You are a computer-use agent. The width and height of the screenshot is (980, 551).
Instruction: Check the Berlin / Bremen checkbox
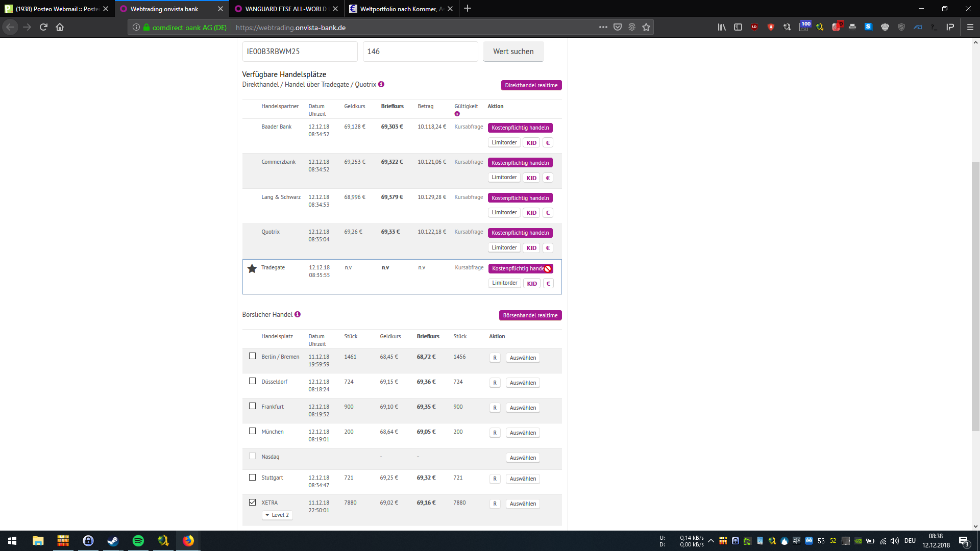252,356
